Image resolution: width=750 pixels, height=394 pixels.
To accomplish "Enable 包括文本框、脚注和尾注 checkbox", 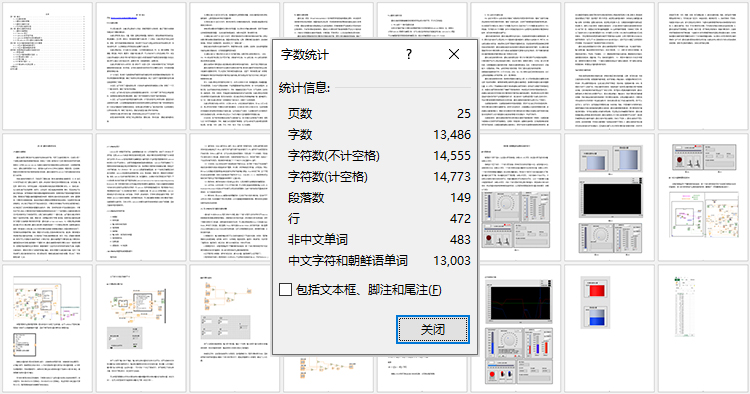I will [x=286, y=289].
